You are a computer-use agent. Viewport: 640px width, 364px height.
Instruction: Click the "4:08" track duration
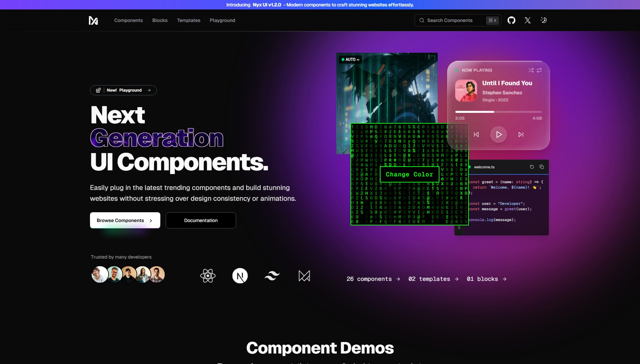537,118
